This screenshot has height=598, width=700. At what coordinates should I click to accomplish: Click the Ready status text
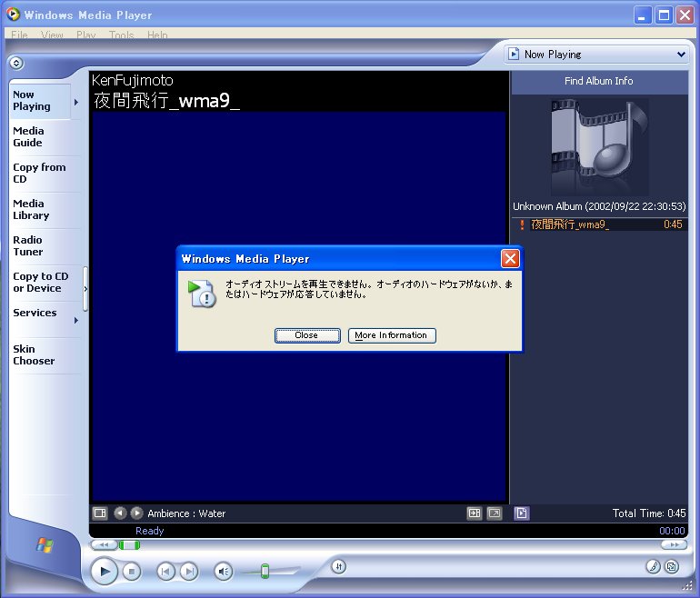149,531
